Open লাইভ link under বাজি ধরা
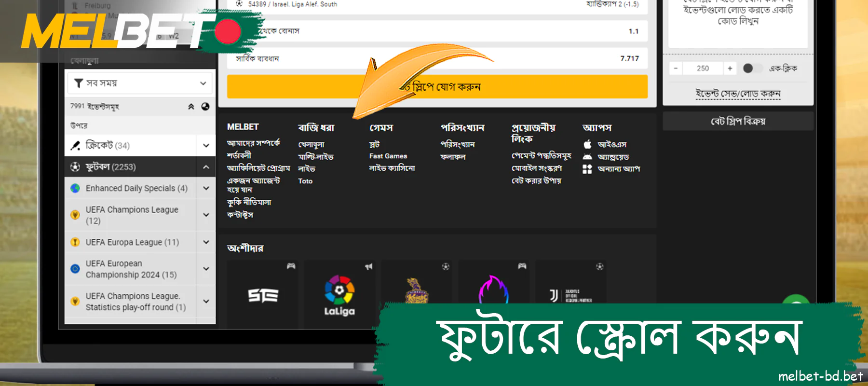This screenshot has height=386, width=868. 306,169
